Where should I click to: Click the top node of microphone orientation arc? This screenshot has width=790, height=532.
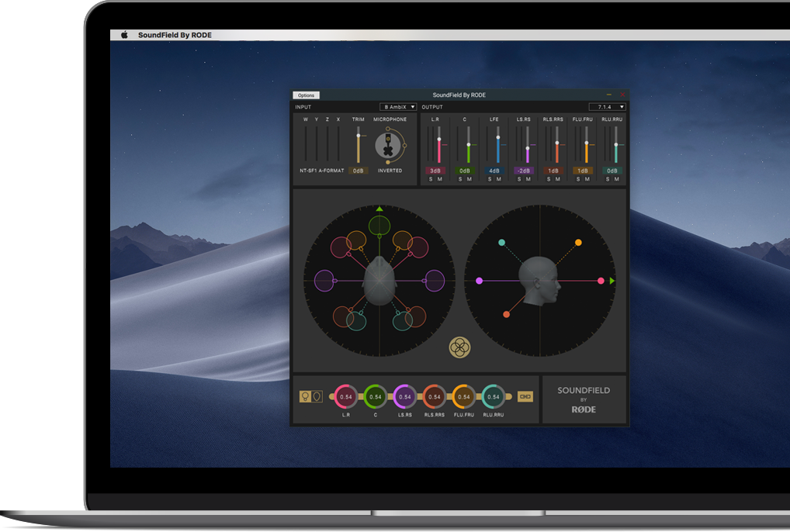(x=387, y=130)
